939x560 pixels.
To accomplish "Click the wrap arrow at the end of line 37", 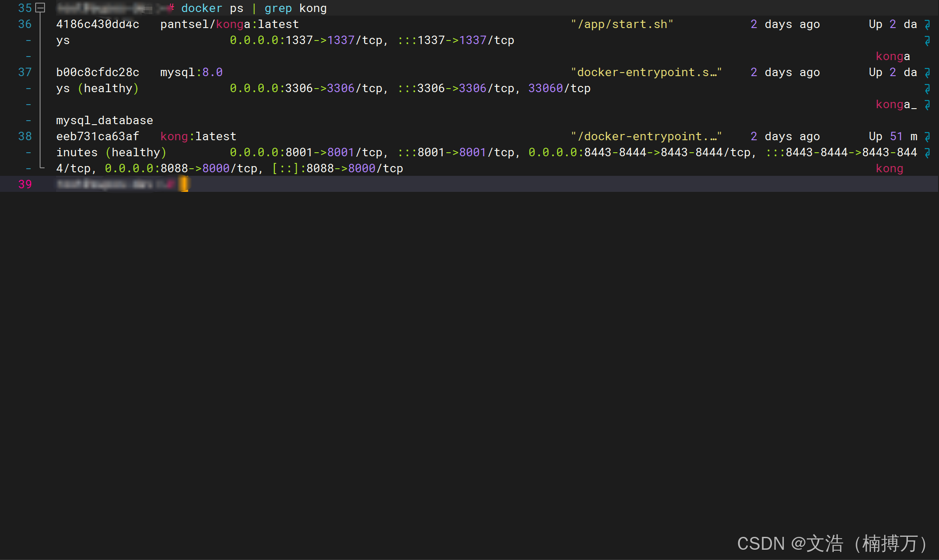I will (927, 73).
